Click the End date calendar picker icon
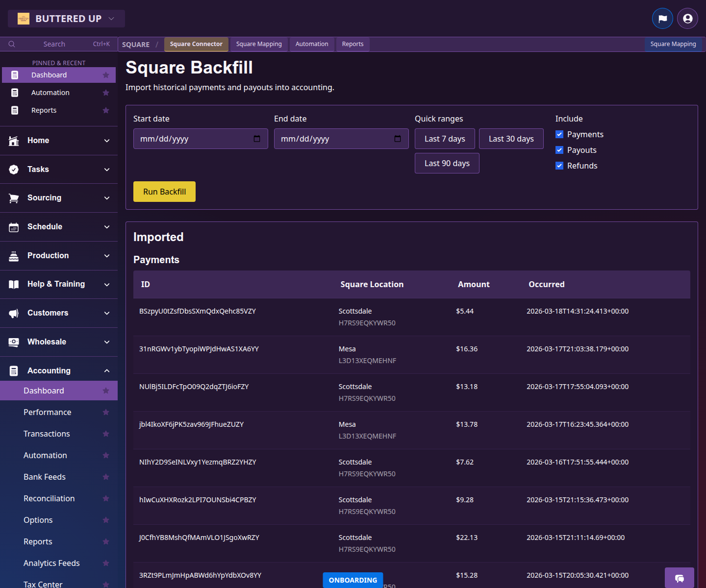Screen dimensions: 706x588 pyautogui.click(x=398, y=139)
